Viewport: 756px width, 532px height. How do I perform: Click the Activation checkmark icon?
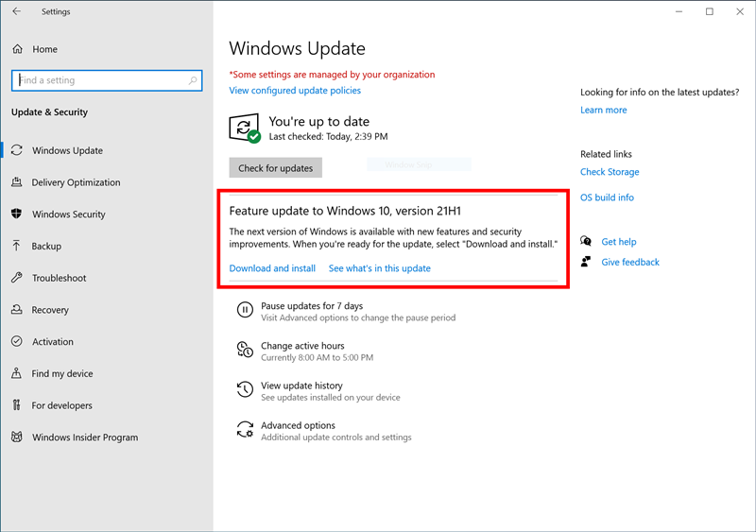(17, 341)
